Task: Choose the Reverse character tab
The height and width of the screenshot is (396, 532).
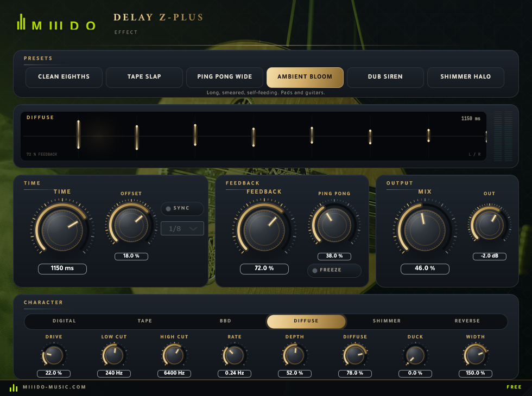Action: point(467,321)
